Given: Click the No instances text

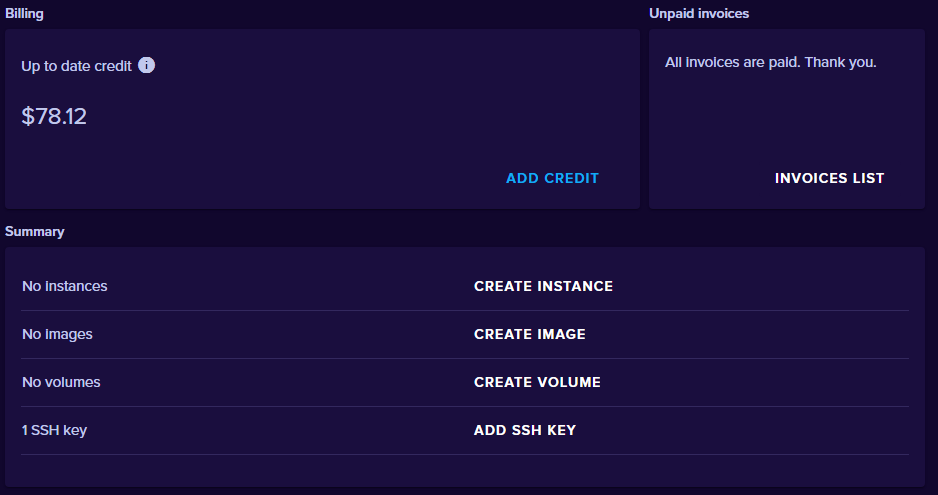Looking at the screenshot, I should coord(64,286).
